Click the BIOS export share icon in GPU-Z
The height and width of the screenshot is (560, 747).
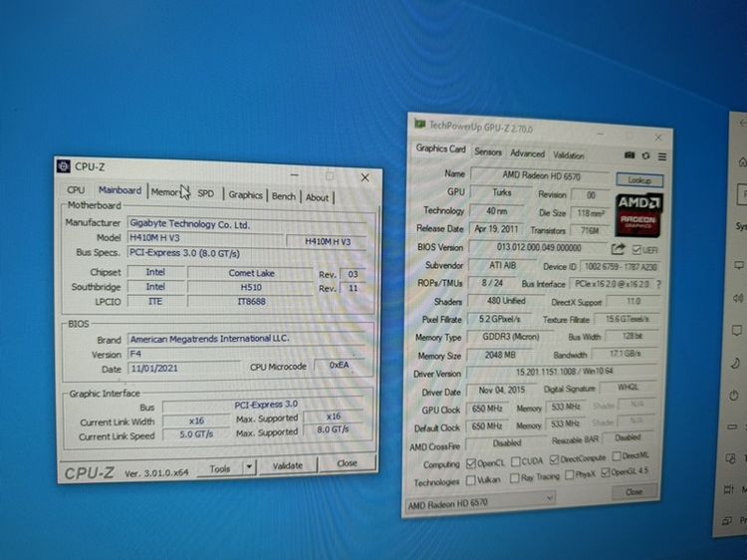pos(618,248)
